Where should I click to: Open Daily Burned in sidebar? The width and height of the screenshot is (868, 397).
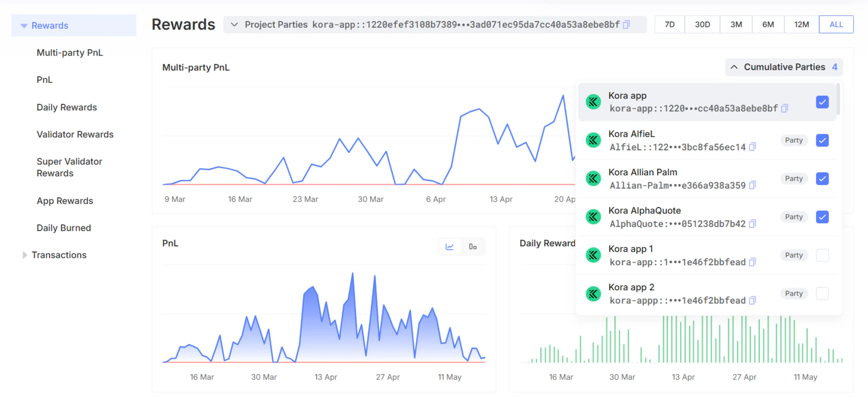coord(64,228)
